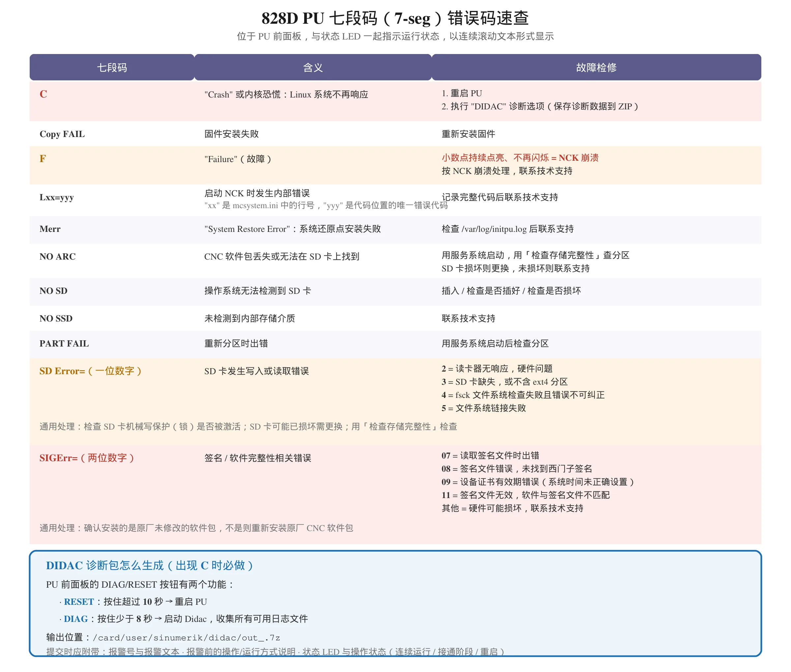Screen dimensions: 791x672
Task: Click the blue DIAG label
Action: 76,618
